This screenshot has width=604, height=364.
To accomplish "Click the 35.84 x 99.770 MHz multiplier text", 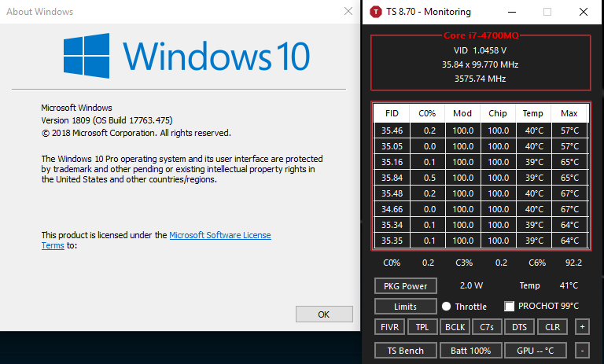I will (480, 64).
